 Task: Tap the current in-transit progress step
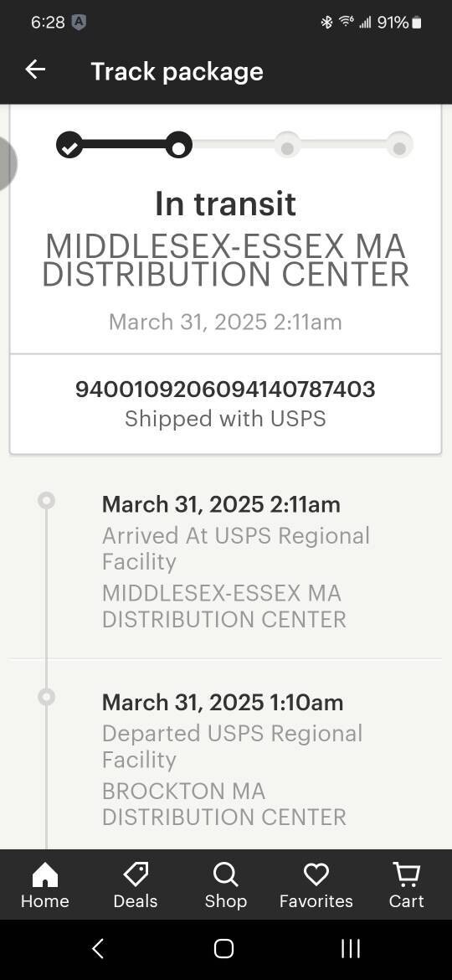click(178, 145)
